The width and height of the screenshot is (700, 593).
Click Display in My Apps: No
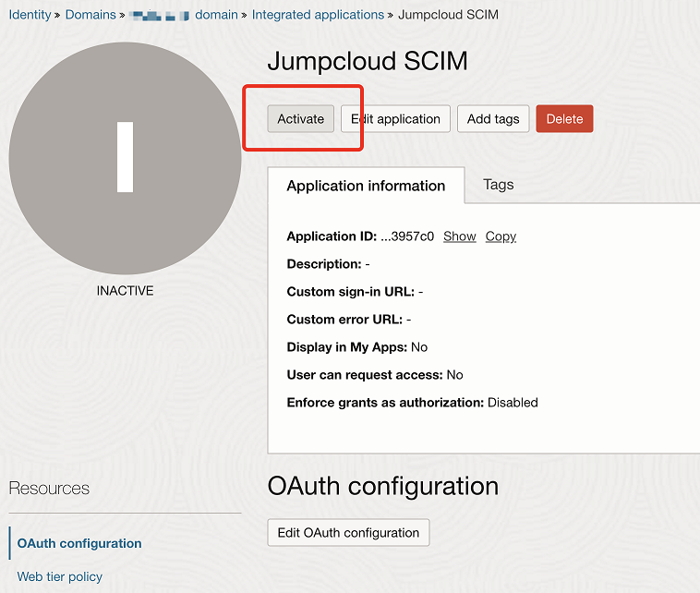356,347
